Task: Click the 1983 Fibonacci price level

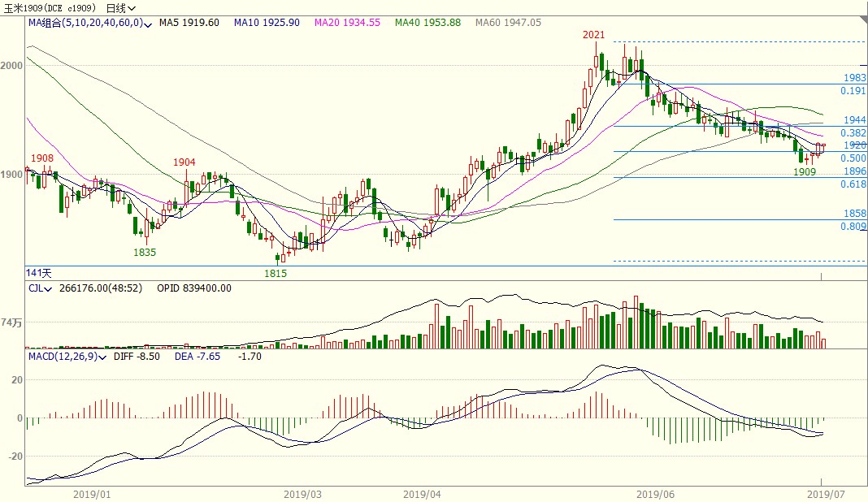Action: (854, 78)
